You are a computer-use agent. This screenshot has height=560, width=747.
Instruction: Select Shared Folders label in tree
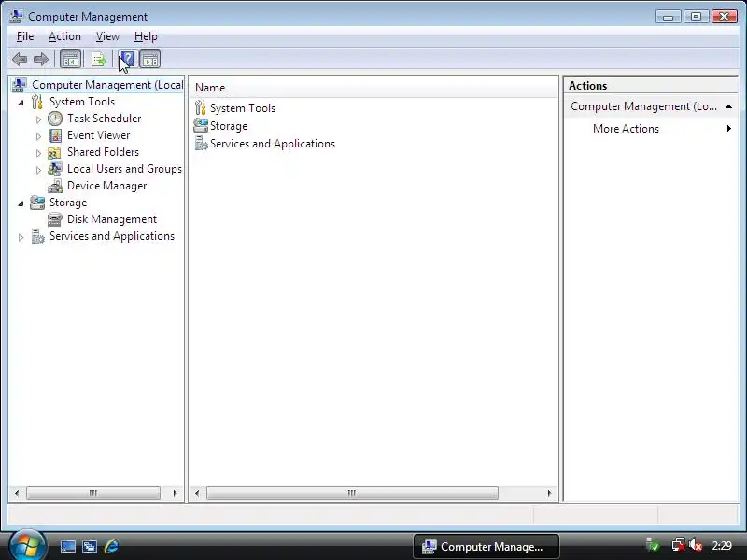pyautogui.click(x=103, y=152)
